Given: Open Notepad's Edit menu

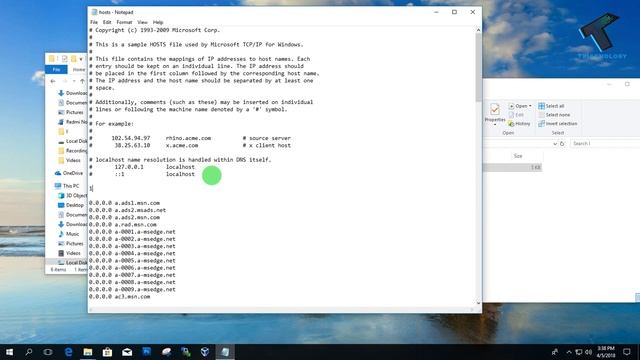Looking at the screenshot, I should point(107,22).
